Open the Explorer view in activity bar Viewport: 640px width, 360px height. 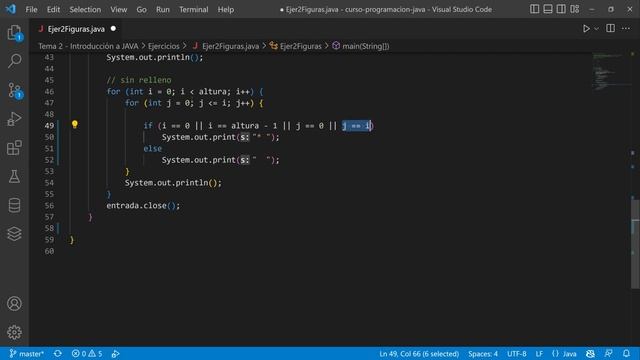point(14,33)
